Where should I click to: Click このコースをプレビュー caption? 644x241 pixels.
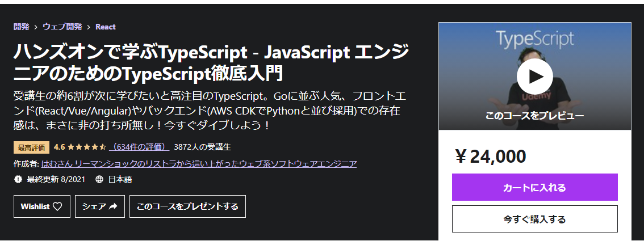535,116
